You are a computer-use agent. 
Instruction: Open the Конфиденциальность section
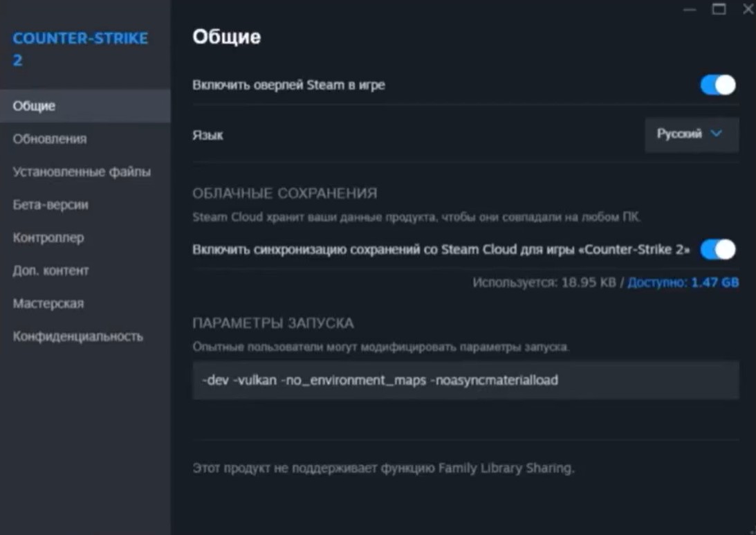[78, 336]
